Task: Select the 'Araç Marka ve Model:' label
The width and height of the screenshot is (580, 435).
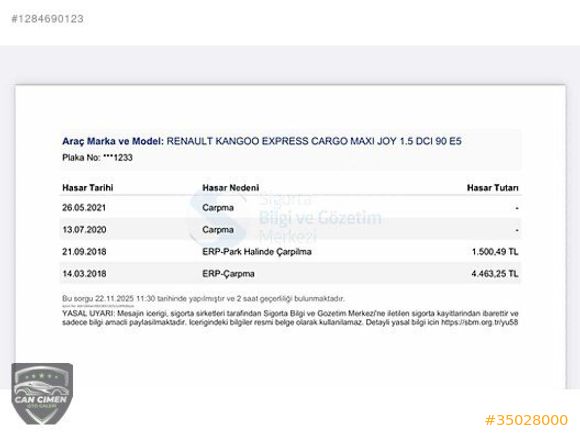Action: click(112, 141)
